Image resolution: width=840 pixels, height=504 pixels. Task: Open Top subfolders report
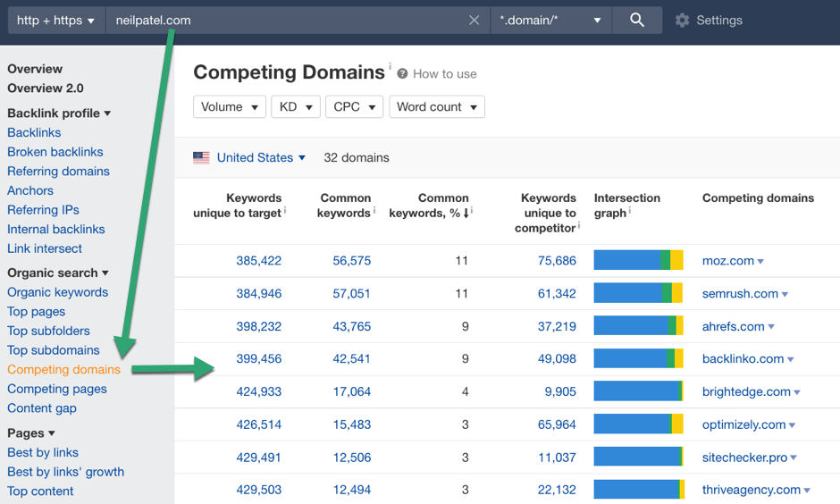[x=49, y=331]
